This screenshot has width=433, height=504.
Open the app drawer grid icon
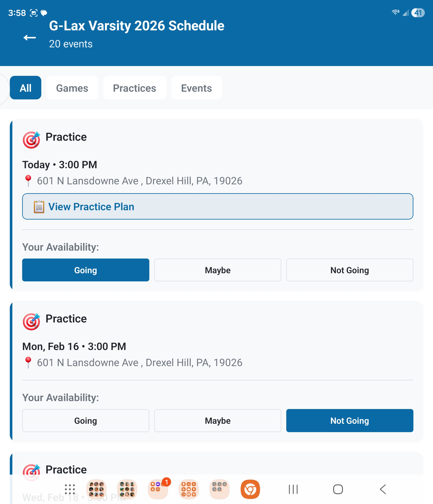tap(70, 489)
